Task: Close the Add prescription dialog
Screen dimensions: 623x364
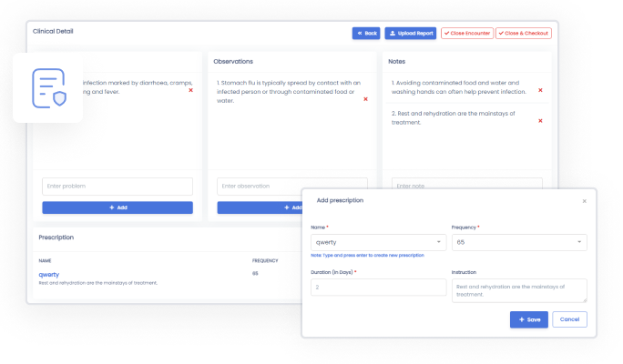Action: point(584,200)
